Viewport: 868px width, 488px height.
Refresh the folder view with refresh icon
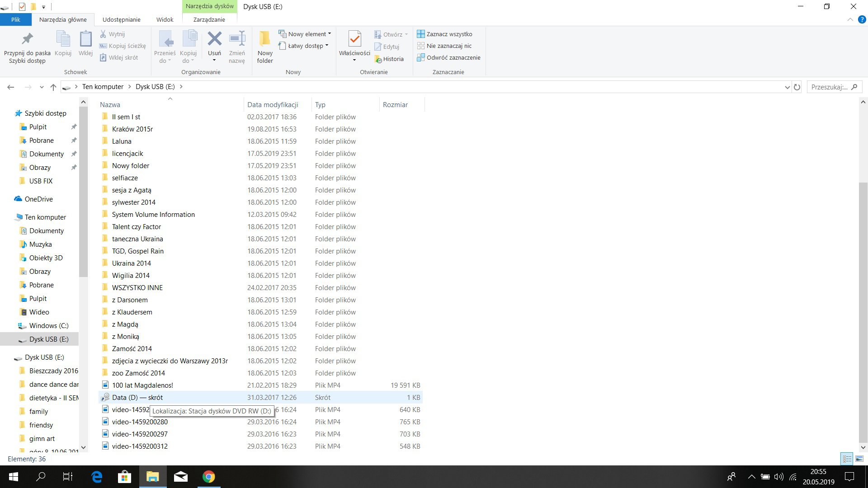[797, 87]
